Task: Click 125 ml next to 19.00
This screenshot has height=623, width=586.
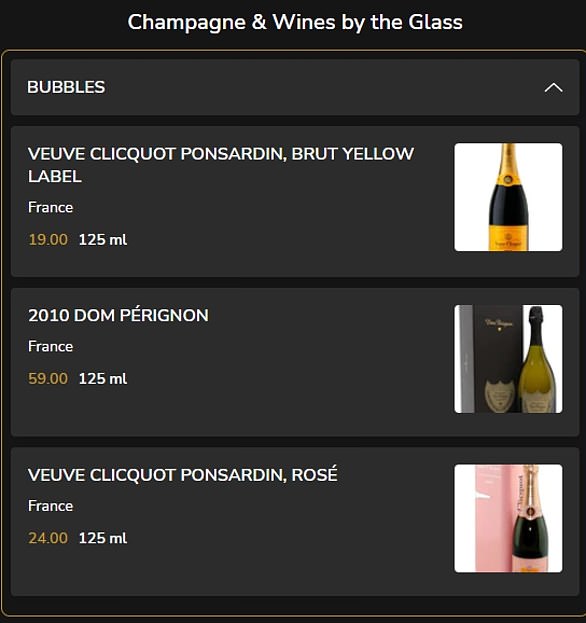Action: 103,240
